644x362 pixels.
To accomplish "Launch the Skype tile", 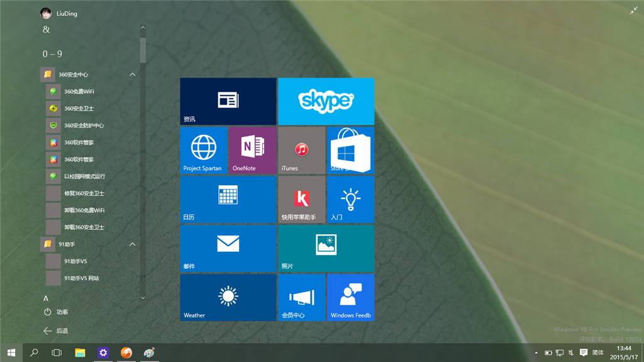I will pos(326,101).
